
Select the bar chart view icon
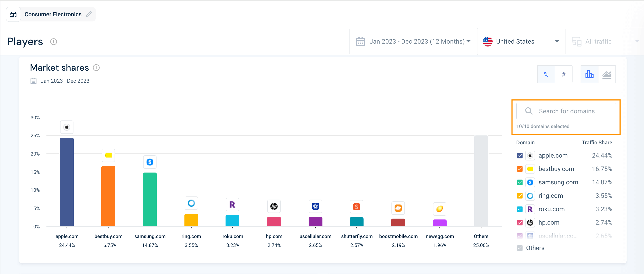point(590,74)
